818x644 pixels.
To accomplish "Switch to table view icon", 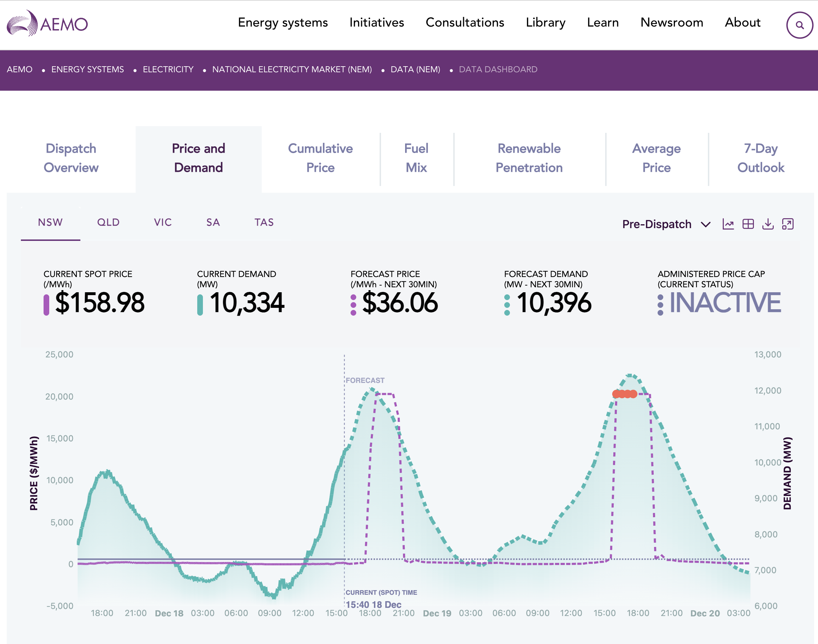I will pos(748,224).
